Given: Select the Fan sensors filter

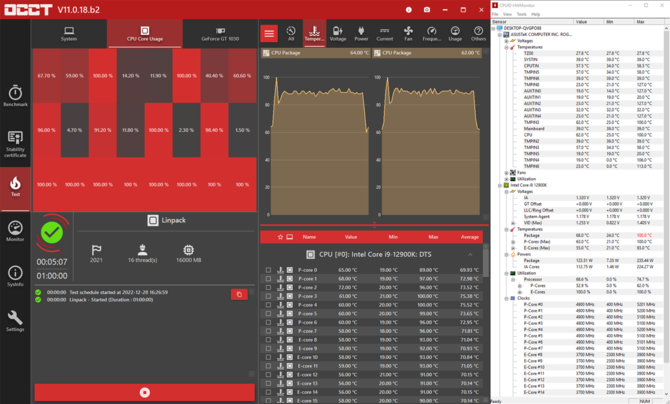Looking at the screenshot, I should pos(408,33).
